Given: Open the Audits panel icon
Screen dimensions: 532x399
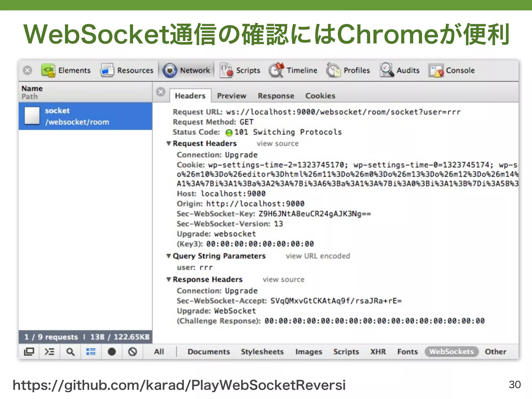Looking at the screenshot, I should pyautogui.click(x=387, y=70).
